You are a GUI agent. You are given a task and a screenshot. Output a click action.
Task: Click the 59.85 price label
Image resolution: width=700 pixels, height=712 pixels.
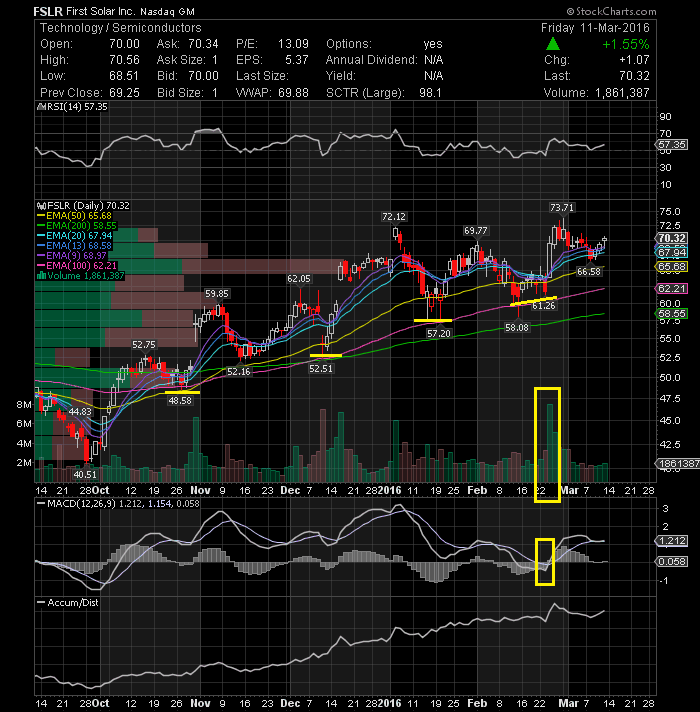(217, 294)
